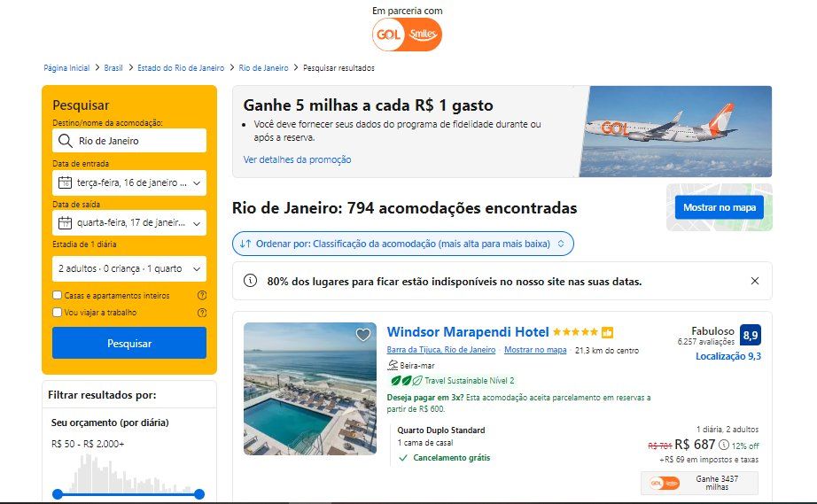Click the search magnifier icon in destination field

[66, 141]
